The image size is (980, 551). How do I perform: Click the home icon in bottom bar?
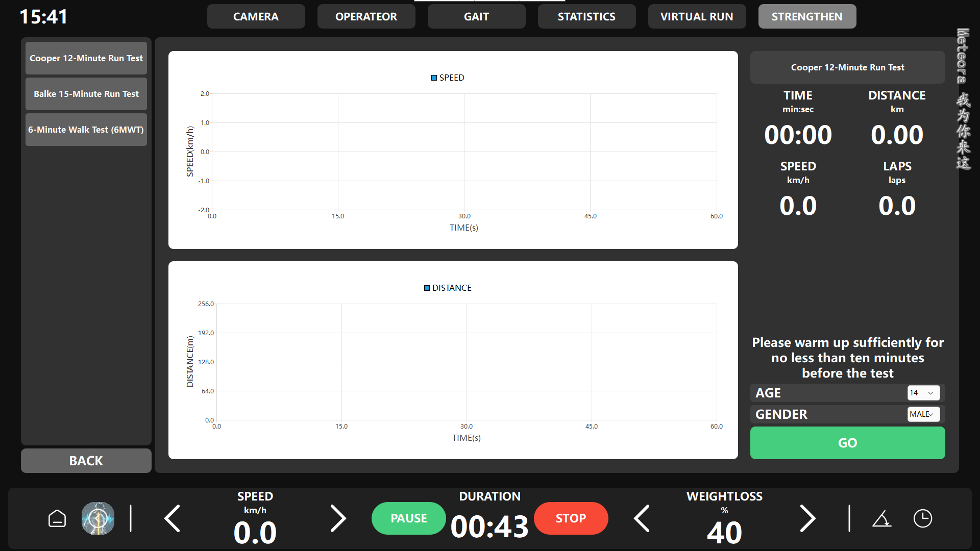57,518
